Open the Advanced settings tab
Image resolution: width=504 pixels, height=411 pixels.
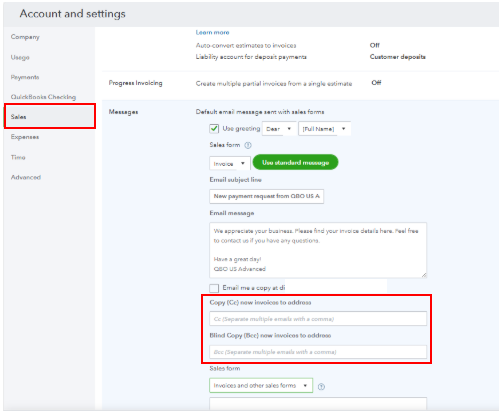[x=26, y=177]
